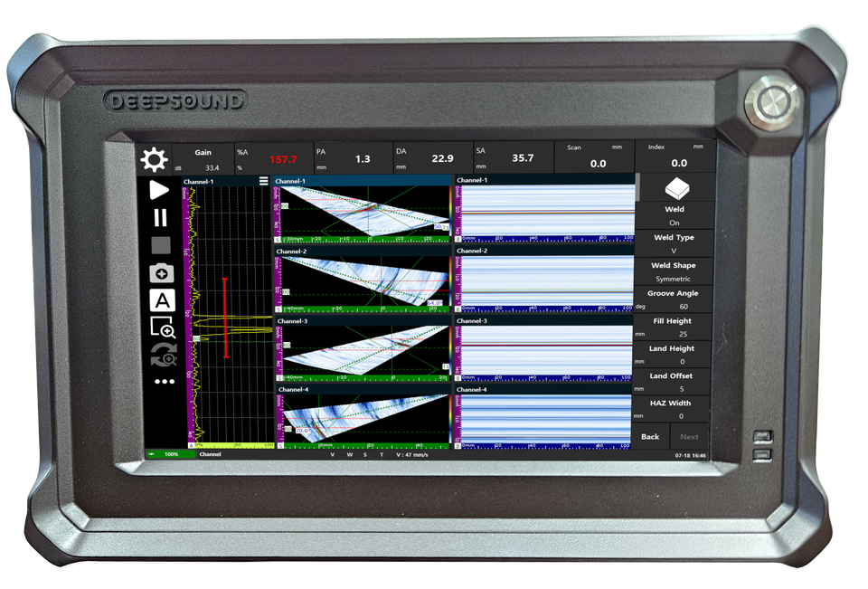Select the Index position 0.0 field
This screenshot has height=589, width=868.
click(x=675, y=157)
